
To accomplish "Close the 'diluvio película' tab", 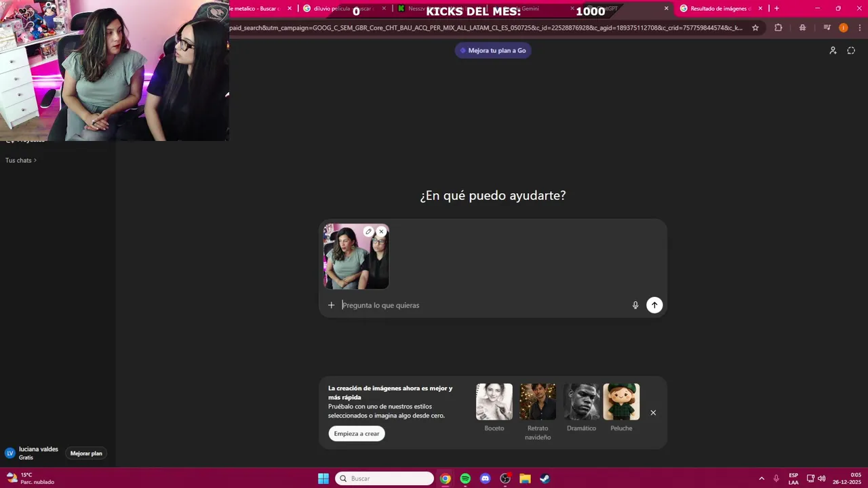I will (384, 8).
